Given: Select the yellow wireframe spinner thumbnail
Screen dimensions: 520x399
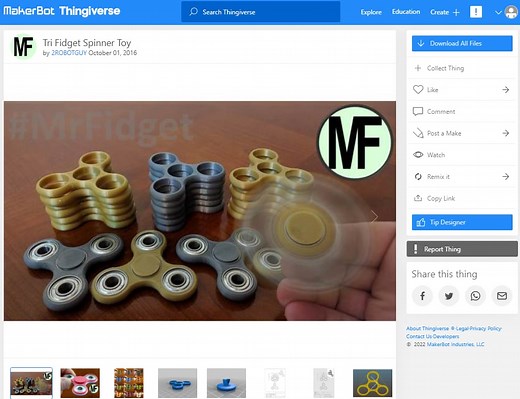Looking at the screenshot, I should (372, 383).
